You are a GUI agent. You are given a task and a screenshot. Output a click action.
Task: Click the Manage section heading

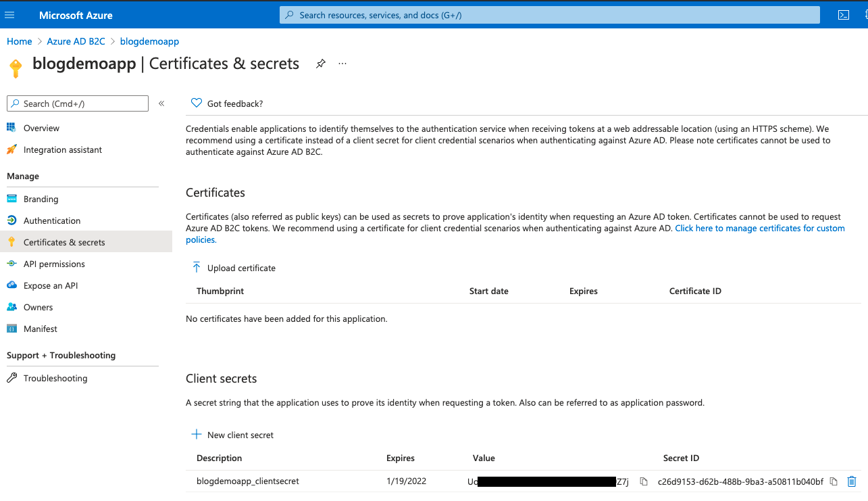(x=23, y=176)
